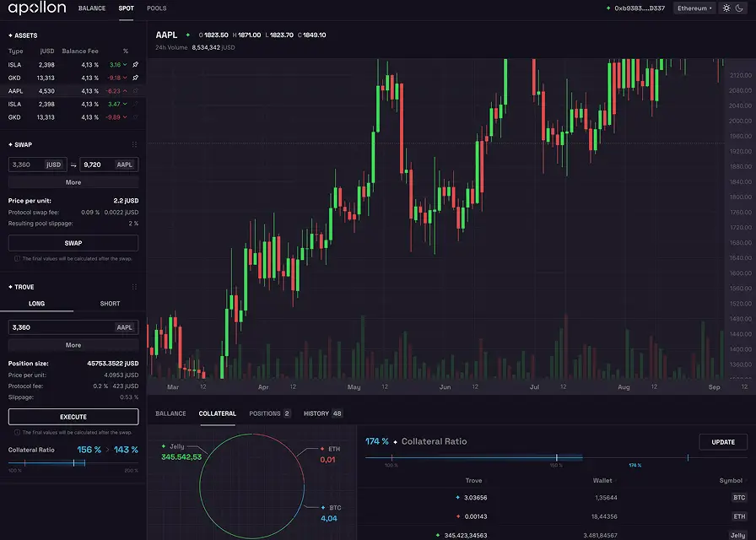Image resolution: width=756 pixels, height=540 pixels.
Task: Expand chevron on GKD -9.18 row
Action: pyautogui.click(x=125, y=78)
